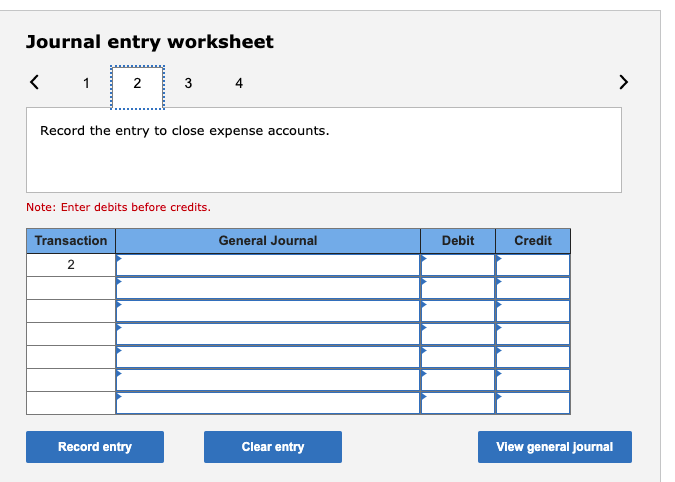
Task: Click the Record entry button
Action: coord(95,447)
